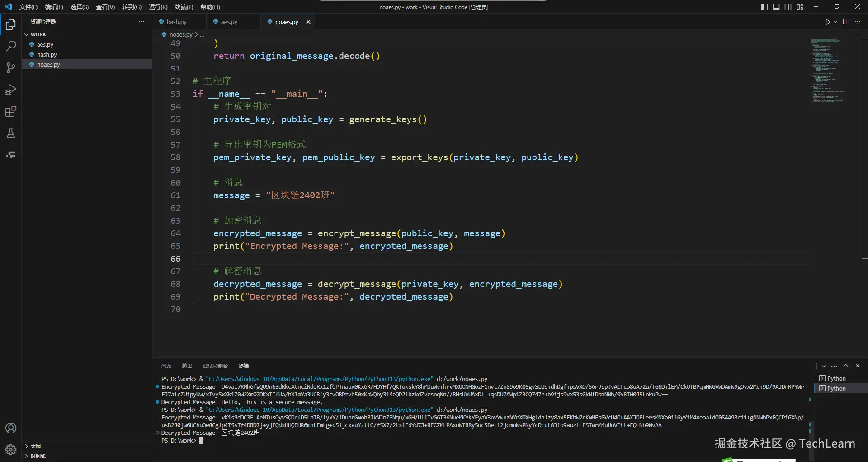Open the 终端 Terminal menu
868x462 pixels.
pos(184,7)
